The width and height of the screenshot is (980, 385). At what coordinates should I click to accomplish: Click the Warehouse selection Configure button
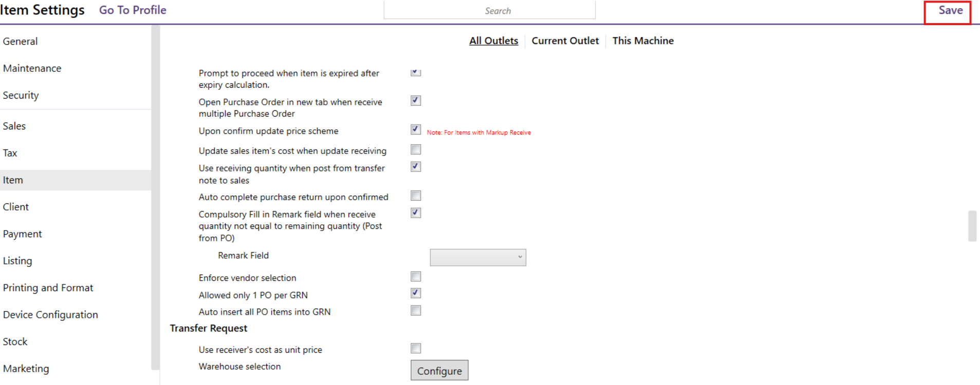[x=439, y=371]
